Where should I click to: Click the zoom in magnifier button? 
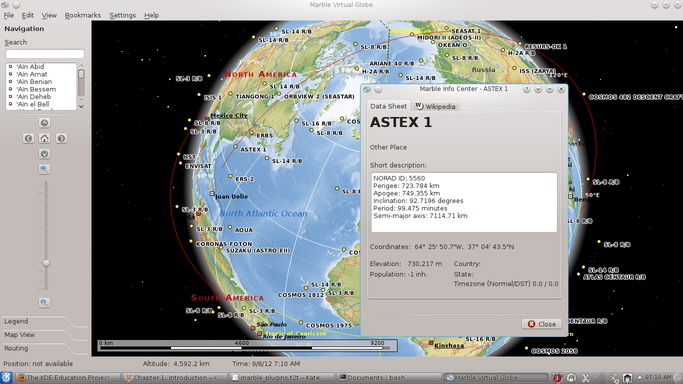point(44,169)
